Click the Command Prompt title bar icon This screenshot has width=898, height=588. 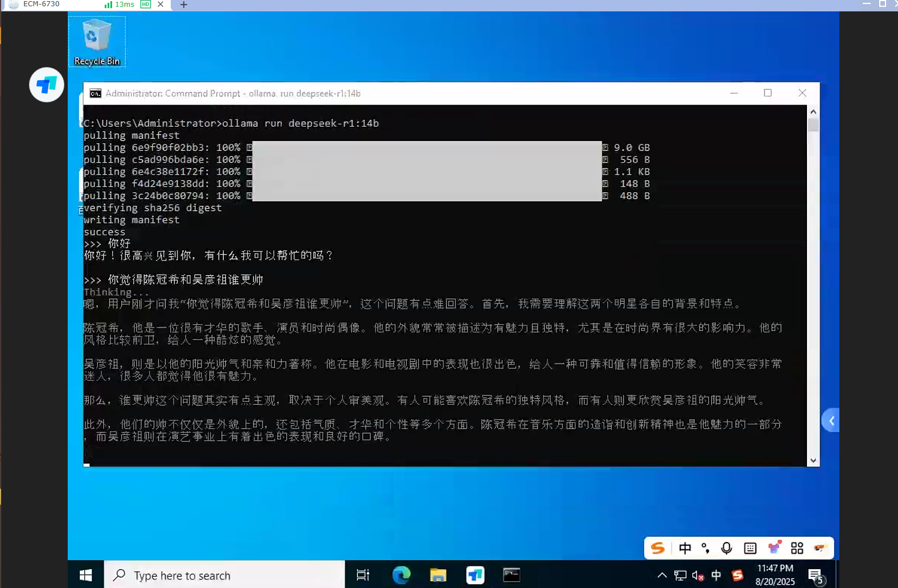click(96, 93)
